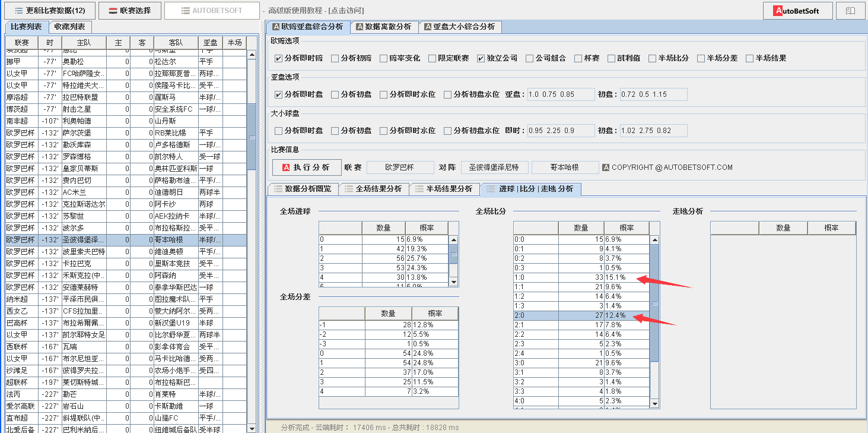Open the 收藏列表 tab

pos(69,27)
